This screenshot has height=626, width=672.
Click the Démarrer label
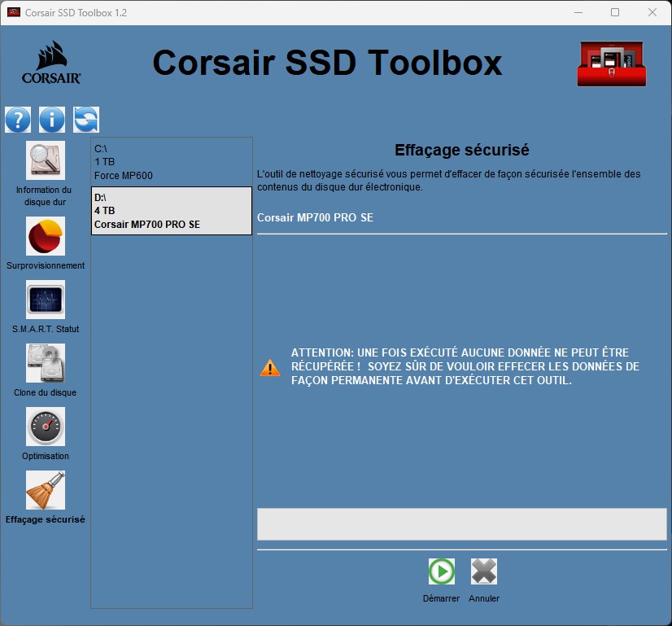coord(441,598)
